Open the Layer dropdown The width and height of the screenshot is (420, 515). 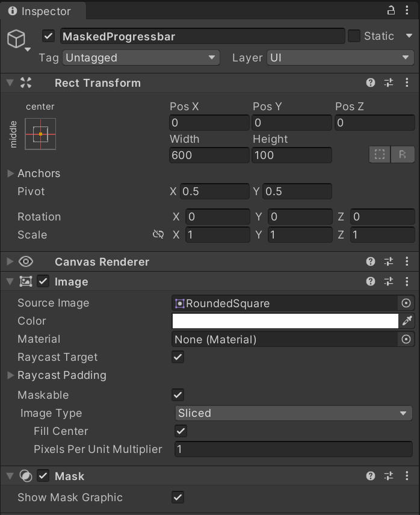coord(340,58)
